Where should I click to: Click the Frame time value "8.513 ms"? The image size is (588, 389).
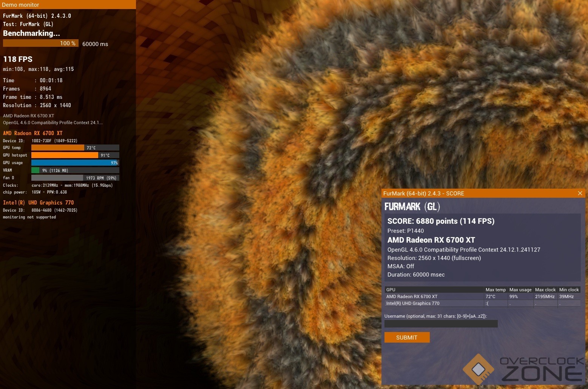pyautogui.click(x=51, y=97)
